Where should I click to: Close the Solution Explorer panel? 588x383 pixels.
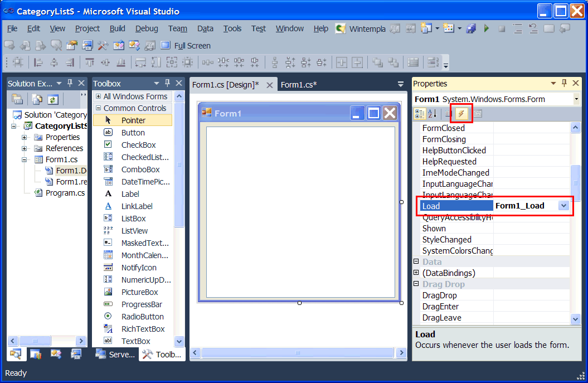pyautogui.click(x=81, y=83)
